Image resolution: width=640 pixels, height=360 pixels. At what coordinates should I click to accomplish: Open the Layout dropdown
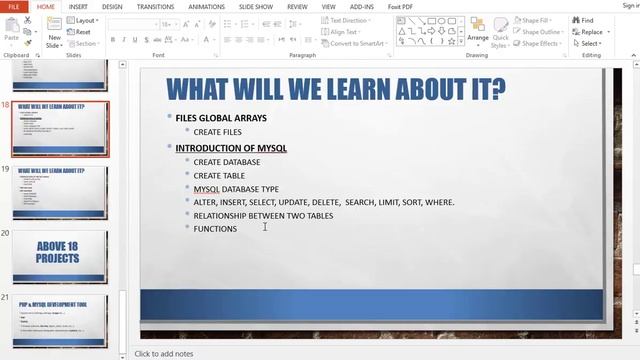tap(83, 20)
